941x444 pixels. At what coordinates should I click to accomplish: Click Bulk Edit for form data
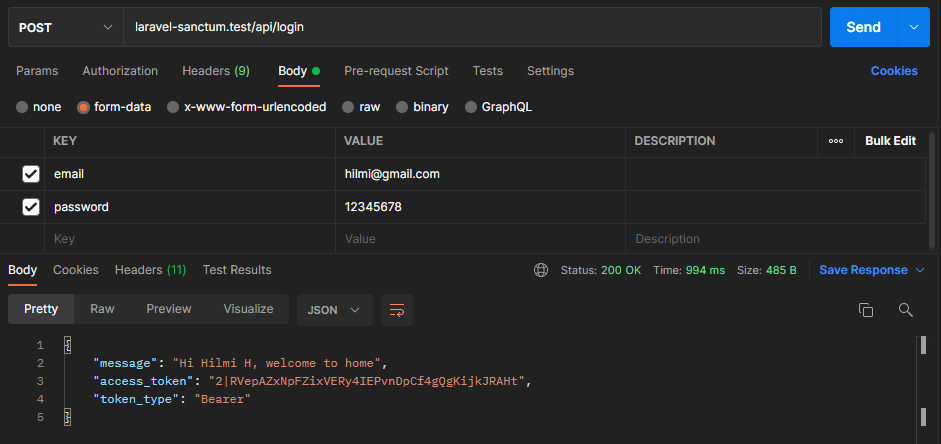click(x=891, y=141)
